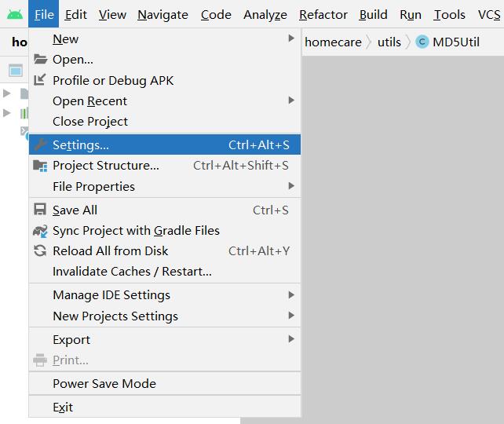Click the MD5Util class icon in breadcrumb
Viewport: 504px width, 424px height.
click(422, 42)
